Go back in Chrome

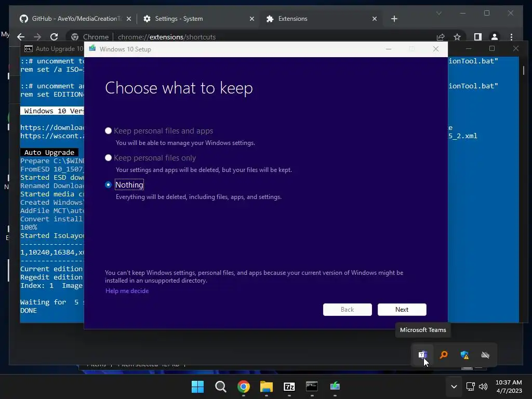[21, 37]
